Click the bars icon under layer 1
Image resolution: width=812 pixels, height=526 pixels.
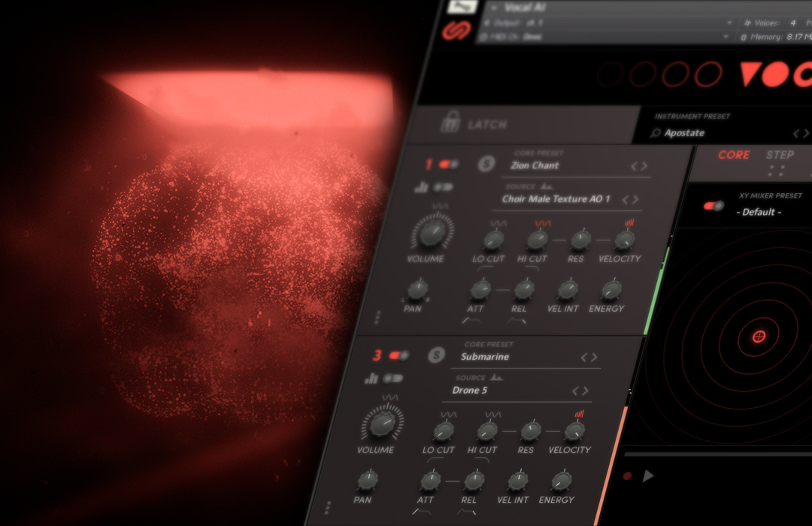point(421,188)
